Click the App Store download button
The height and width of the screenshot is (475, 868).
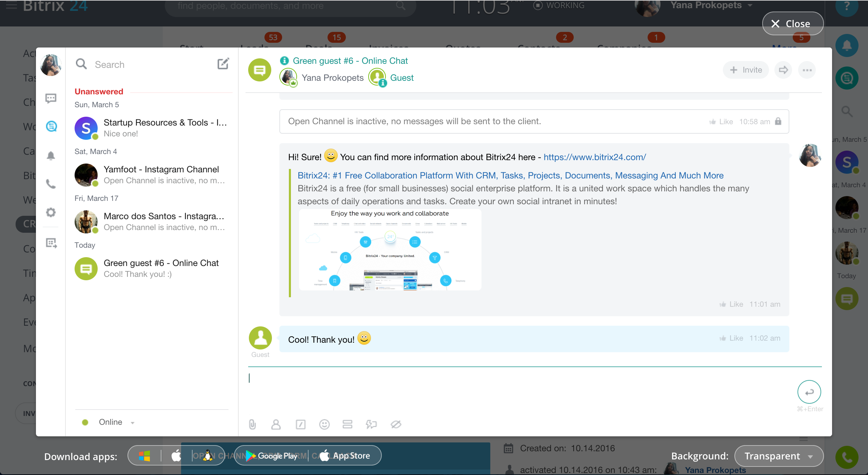pyautogui.click(x=344, y=456)
